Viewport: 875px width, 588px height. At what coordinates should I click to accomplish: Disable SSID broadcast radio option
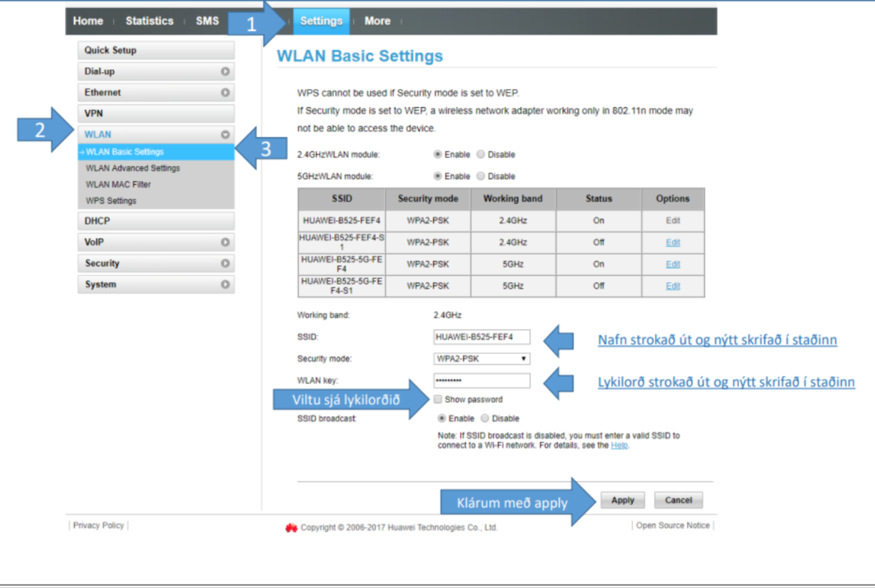tap(485, 418)
